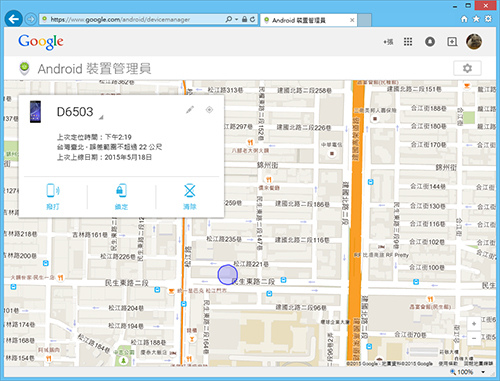Click the Google+ share button
500x381 pixels.
click(x=452, y=42)
